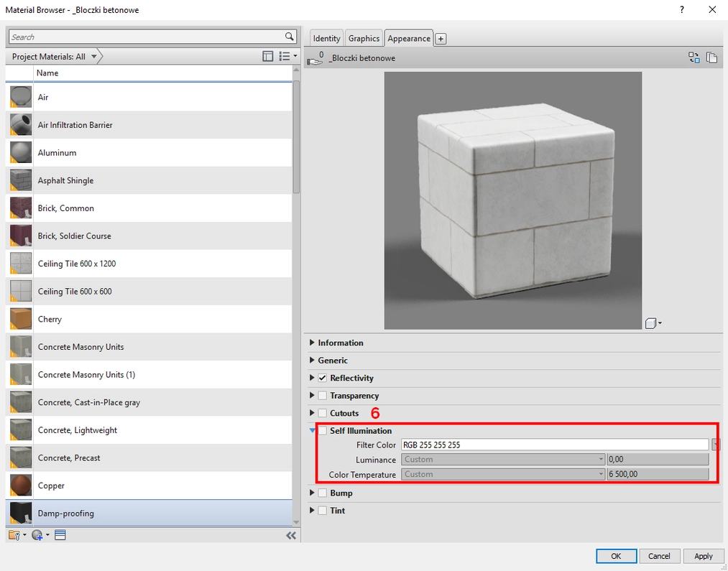Toggle the library panel display icon
This screenshot has height=571, width=728.
[x=267, y=56]
